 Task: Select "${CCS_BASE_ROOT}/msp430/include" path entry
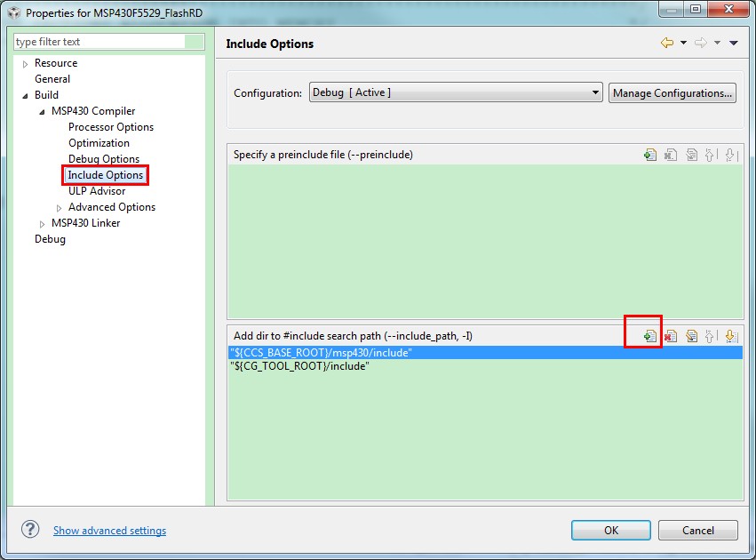click(485, 353)
